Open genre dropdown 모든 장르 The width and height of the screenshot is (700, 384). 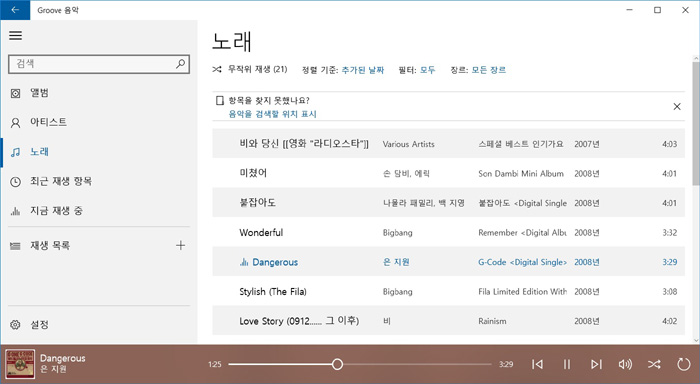[489, 70]
